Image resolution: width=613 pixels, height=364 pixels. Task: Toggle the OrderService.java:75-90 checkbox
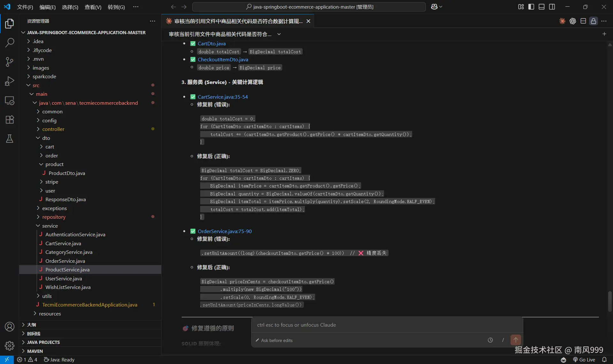point(193,231)
